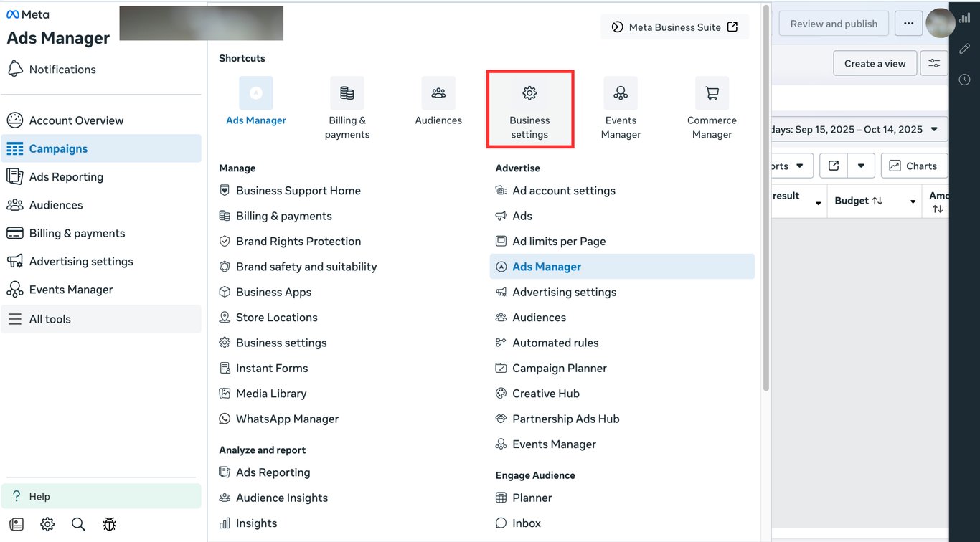
Task: Open Business settings shortcut gear tile
Action: pyautogui.click(x=529, y=109)
